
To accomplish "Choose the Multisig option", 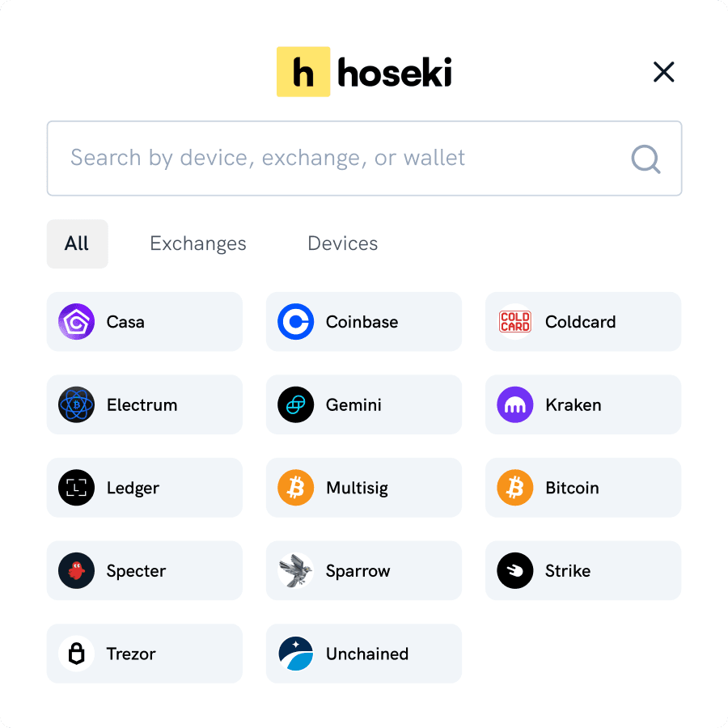I will 363,488.
